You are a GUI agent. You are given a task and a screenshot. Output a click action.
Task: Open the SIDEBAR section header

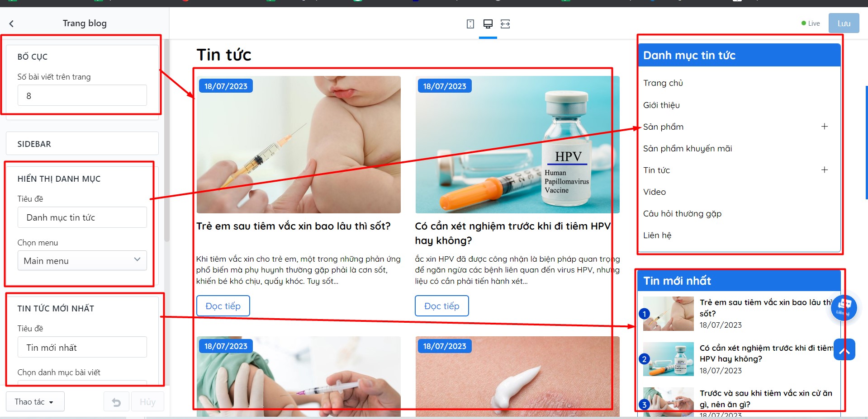pyautogui.click(x=82, y=144)
